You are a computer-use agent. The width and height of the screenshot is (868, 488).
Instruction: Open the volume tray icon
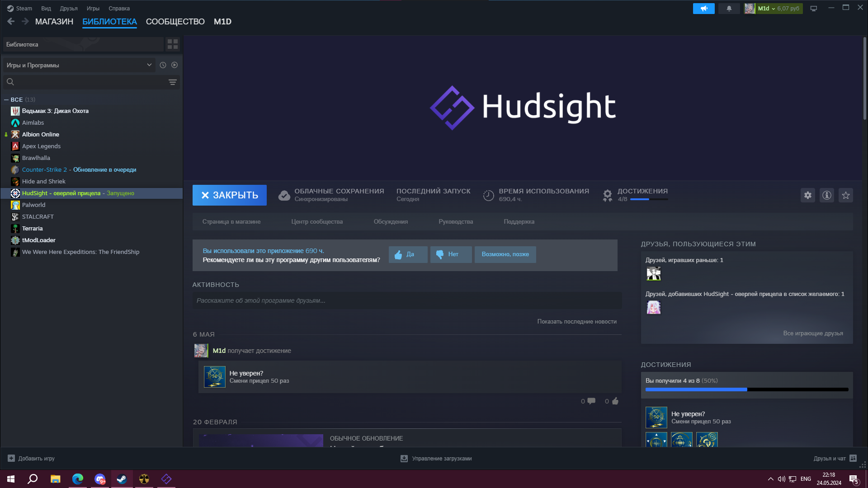(x=781, y=479)
